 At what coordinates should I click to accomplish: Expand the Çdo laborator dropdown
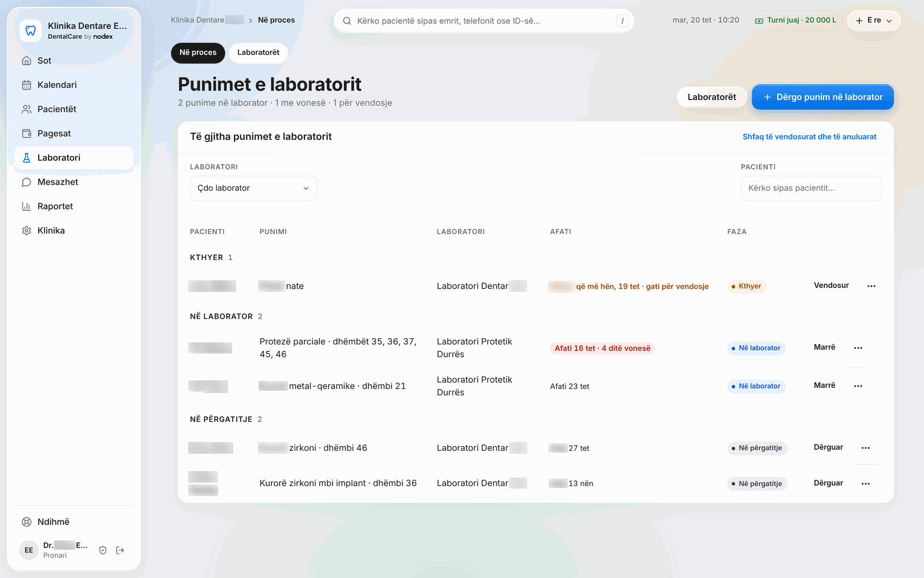[254, 188]
